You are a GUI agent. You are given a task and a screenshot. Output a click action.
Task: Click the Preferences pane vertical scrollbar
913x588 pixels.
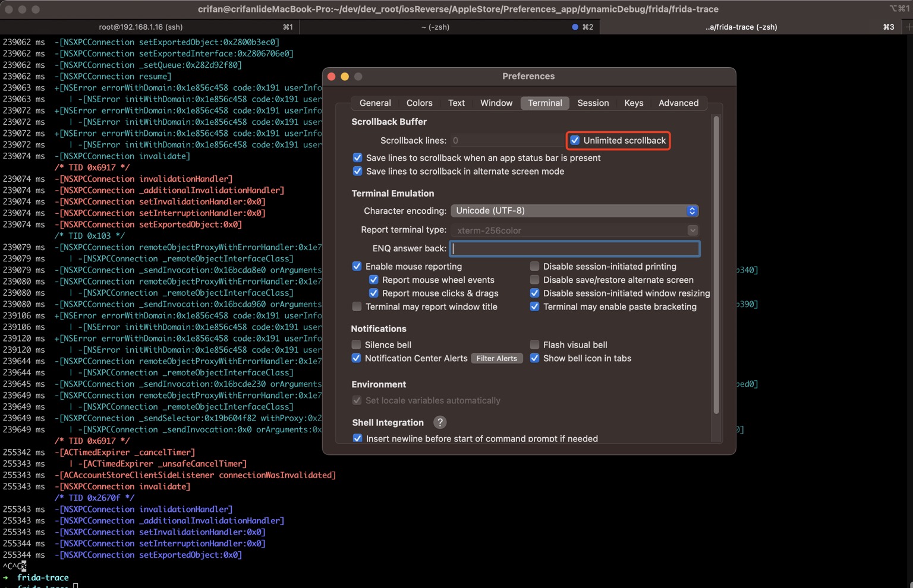click(716, 264)
